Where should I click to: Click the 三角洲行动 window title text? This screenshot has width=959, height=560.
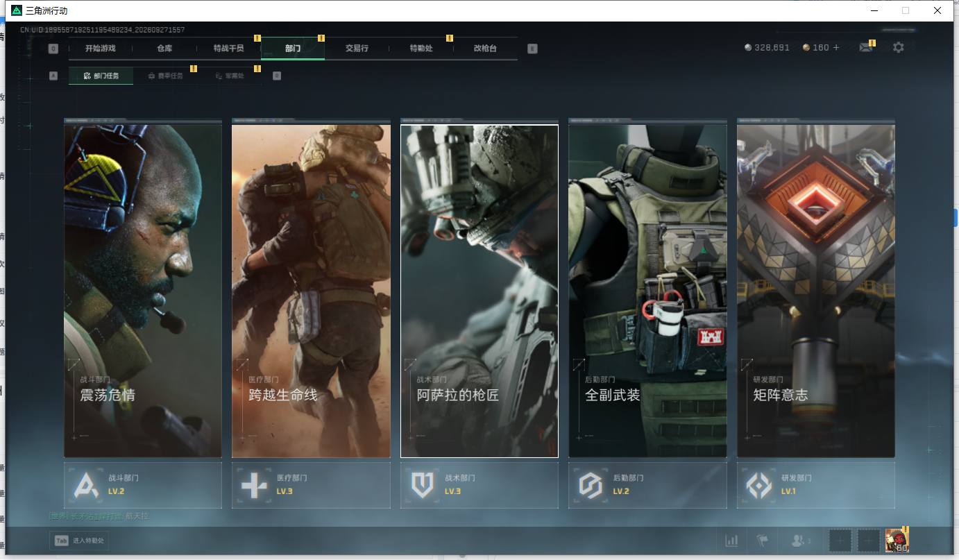point(46,11)
